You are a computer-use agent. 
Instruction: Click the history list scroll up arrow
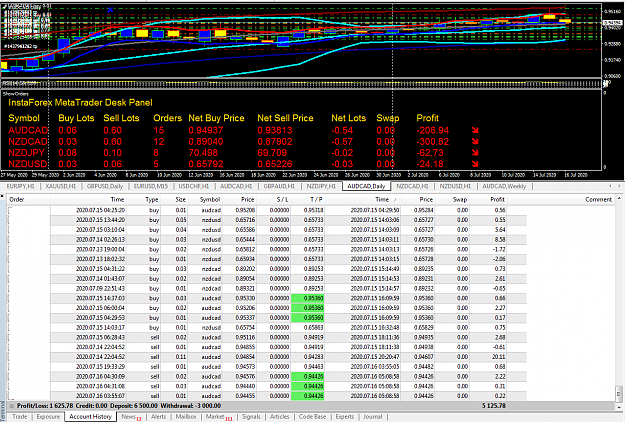click(619, 198)
